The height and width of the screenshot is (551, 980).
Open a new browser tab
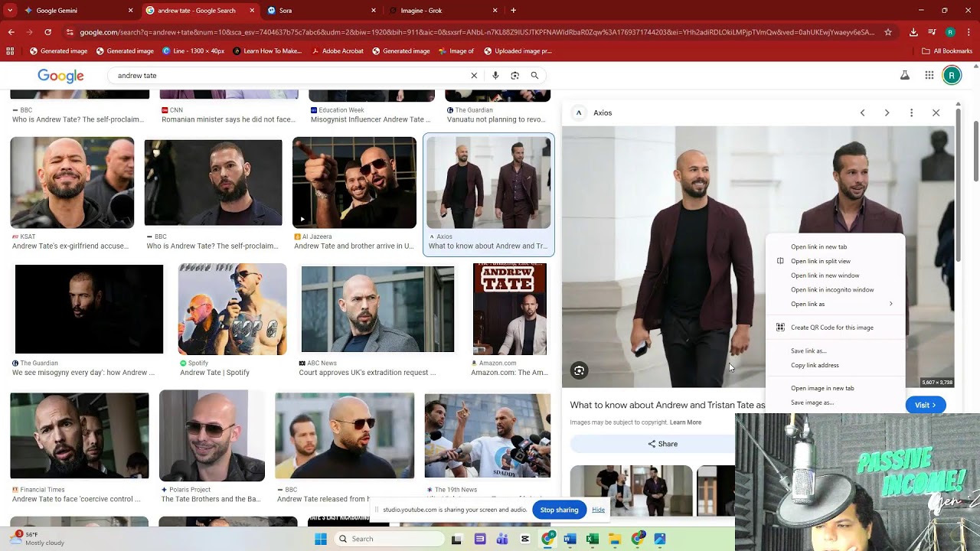point(513,11)
